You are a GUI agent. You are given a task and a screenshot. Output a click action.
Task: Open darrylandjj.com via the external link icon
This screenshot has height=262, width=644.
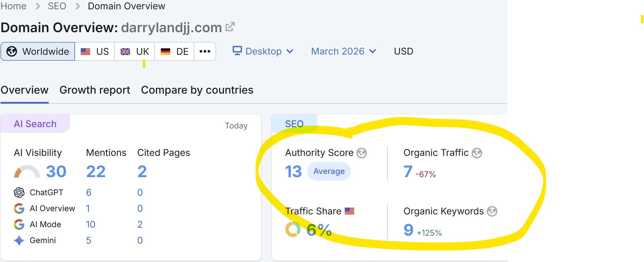click(230, 27)
